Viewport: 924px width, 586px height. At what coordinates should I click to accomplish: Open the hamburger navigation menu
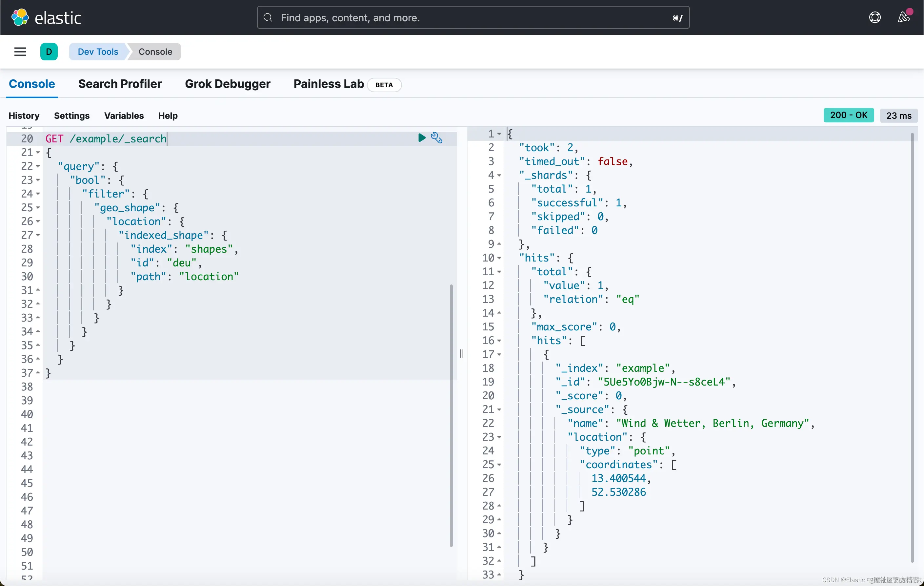point(20,52)
